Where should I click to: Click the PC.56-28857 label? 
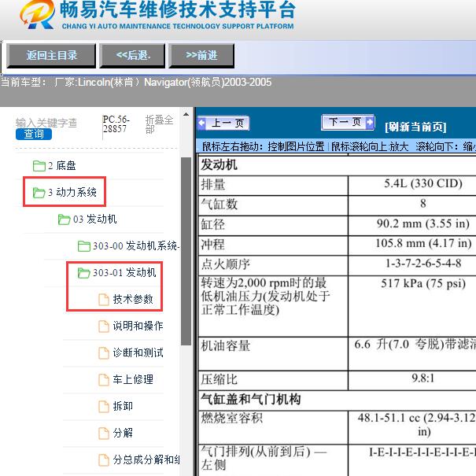[116, 124]
